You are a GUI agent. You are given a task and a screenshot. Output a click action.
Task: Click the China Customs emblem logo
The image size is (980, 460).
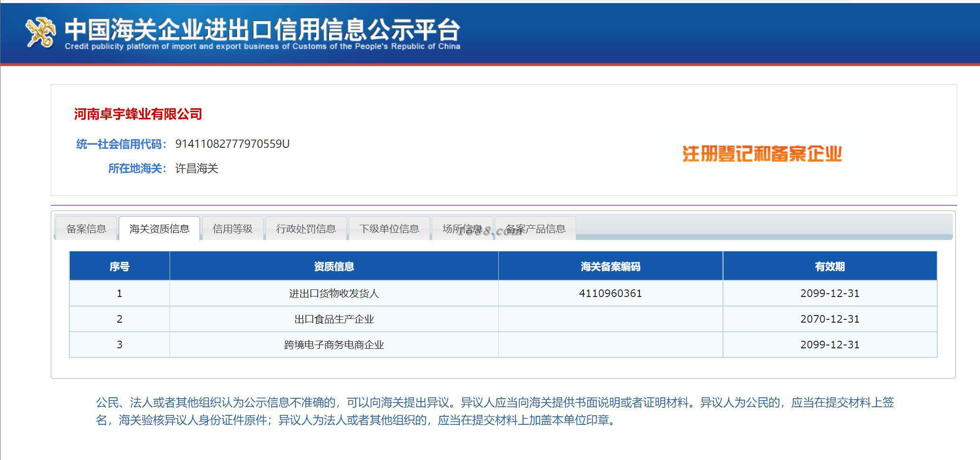tap(41, 32)
